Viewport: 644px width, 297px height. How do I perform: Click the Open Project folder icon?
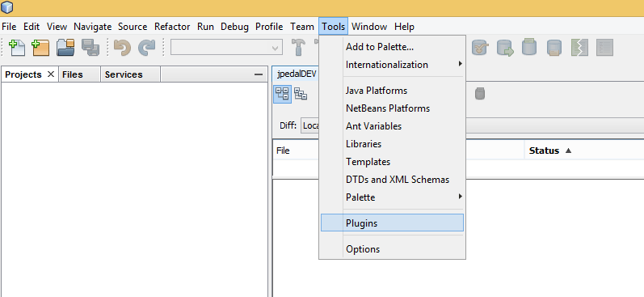coord(65,47)
